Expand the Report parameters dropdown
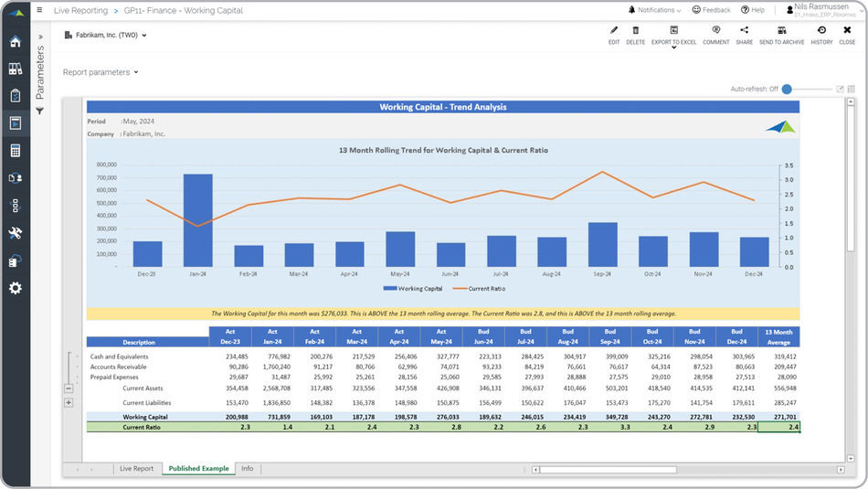The width and height of the screenshot is (868, 489). click(x=101, y=72)
